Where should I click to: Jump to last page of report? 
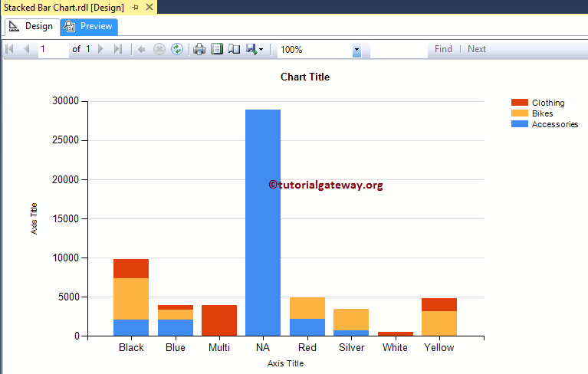point(118,49)
